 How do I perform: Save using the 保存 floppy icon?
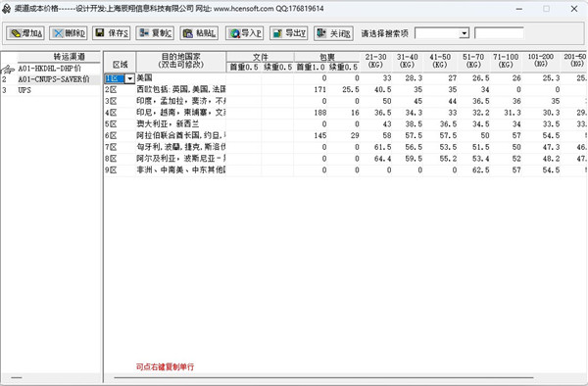tap(111, 33)
